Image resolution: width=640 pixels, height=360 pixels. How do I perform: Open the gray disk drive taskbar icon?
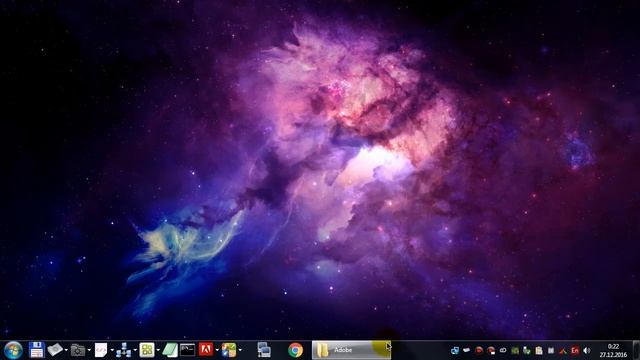click(x=55, y=350)
